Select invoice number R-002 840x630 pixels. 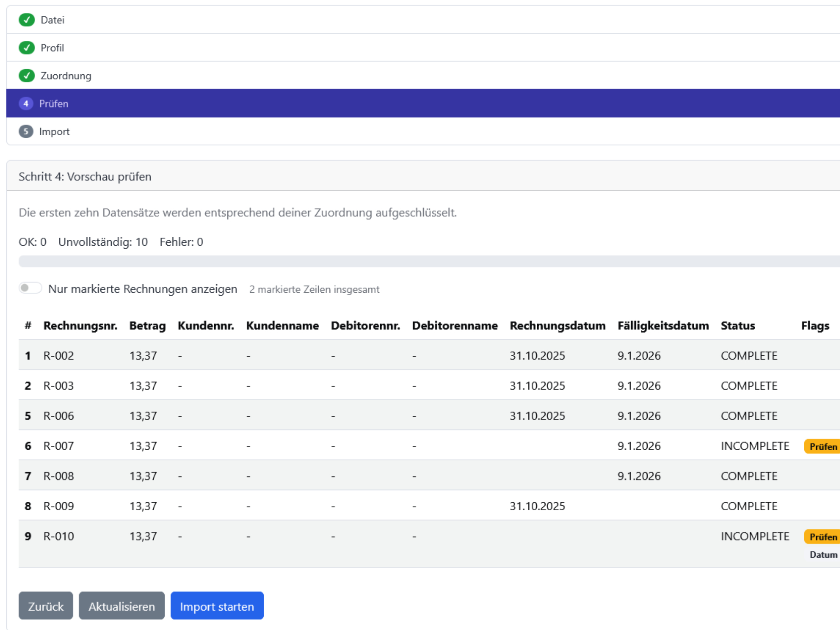59,356
